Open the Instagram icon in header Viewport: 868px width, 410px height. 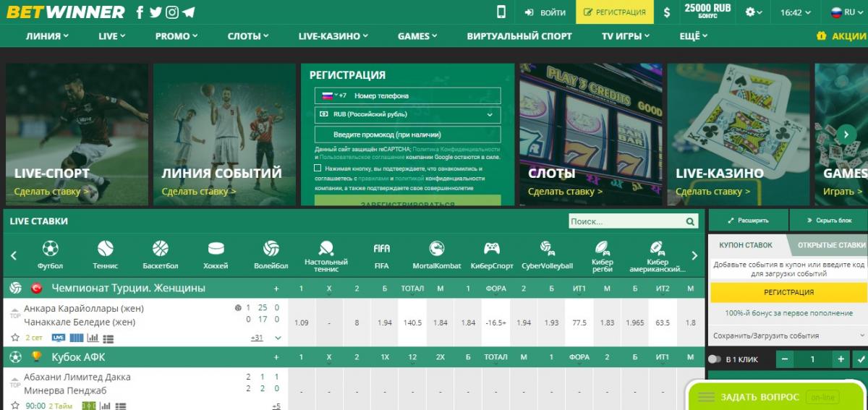172,12
